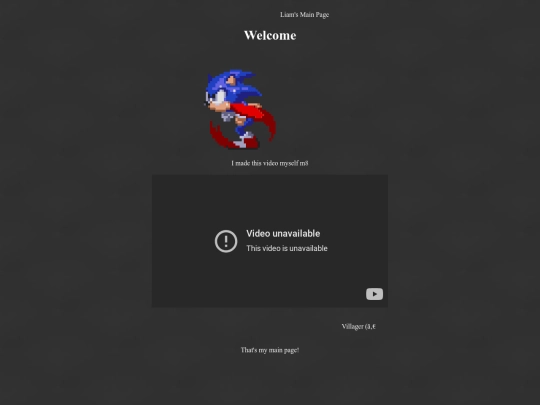Screen dimensions: 540x405
Task: Click the "That's my main page!" text
Action: [270, 350]
